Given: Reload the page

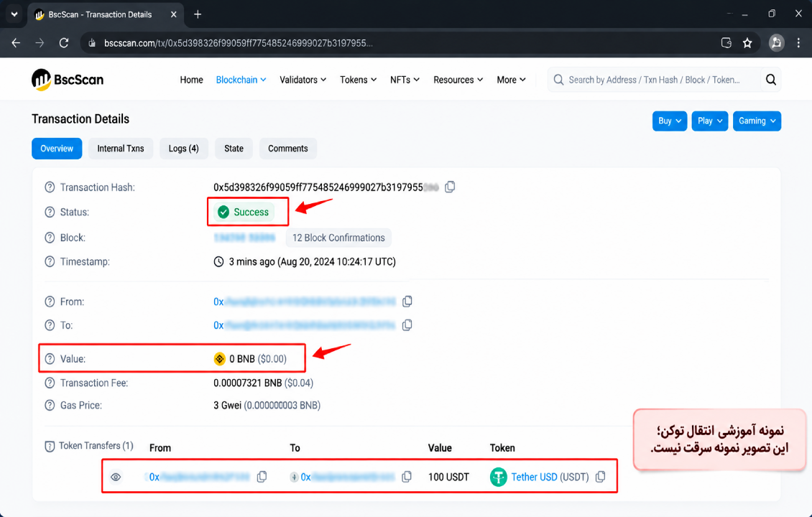Looking at the screenshot, I should [x=64, y=43].
